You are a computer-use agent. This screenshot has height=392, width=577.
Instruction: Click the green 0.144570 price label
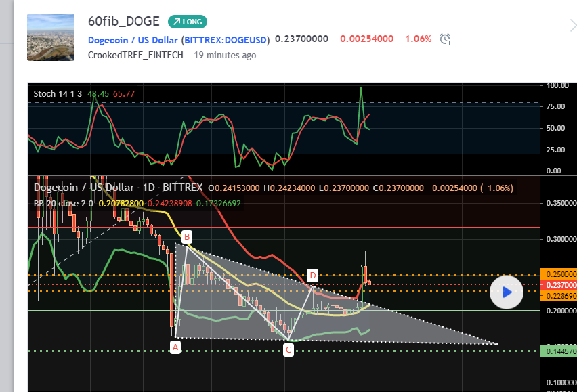point(559,350)
